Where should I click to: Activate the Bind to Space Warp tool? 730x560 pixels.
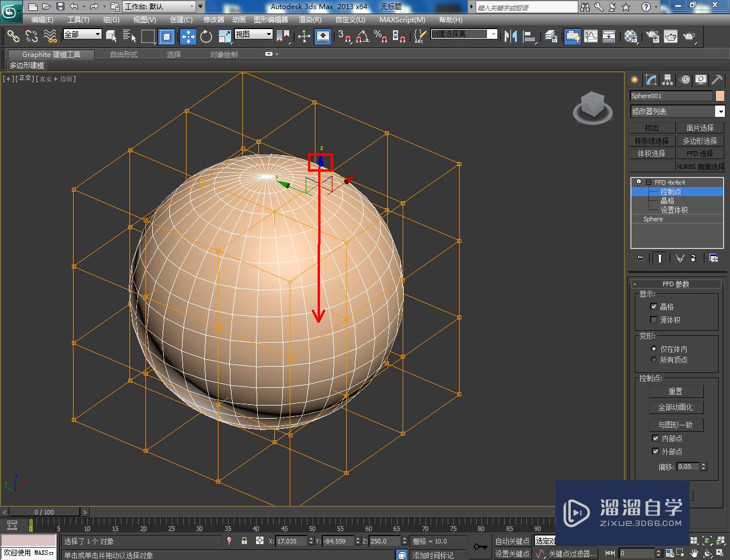50,36
